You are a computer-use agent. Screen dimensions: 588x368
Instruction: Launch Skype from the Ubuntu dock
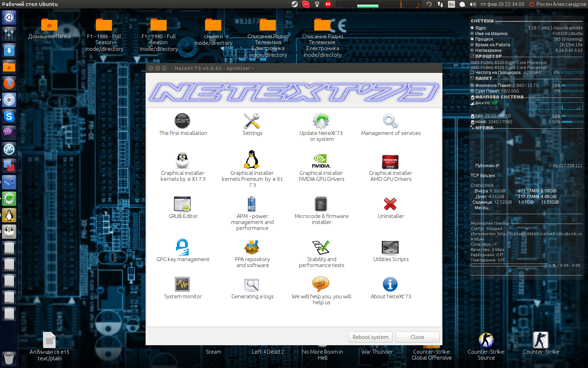click(x=9, y=116)
